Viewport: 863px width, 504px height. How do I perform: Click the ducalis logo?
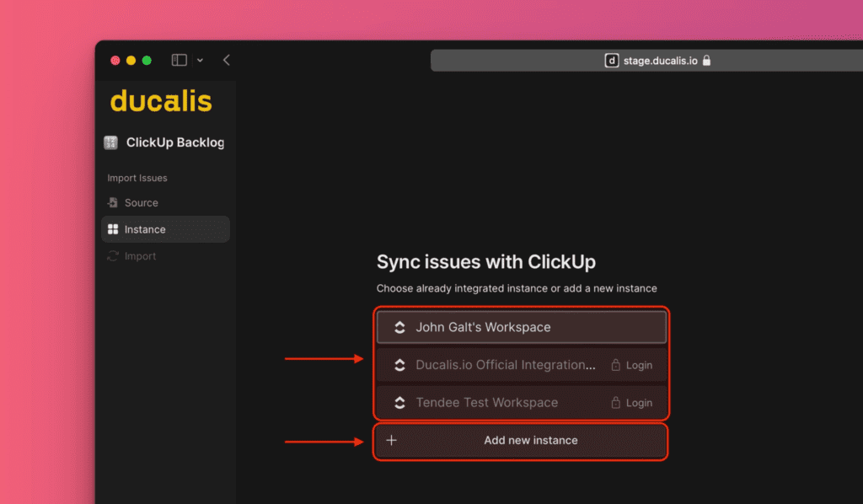click(x=161, y=101)
